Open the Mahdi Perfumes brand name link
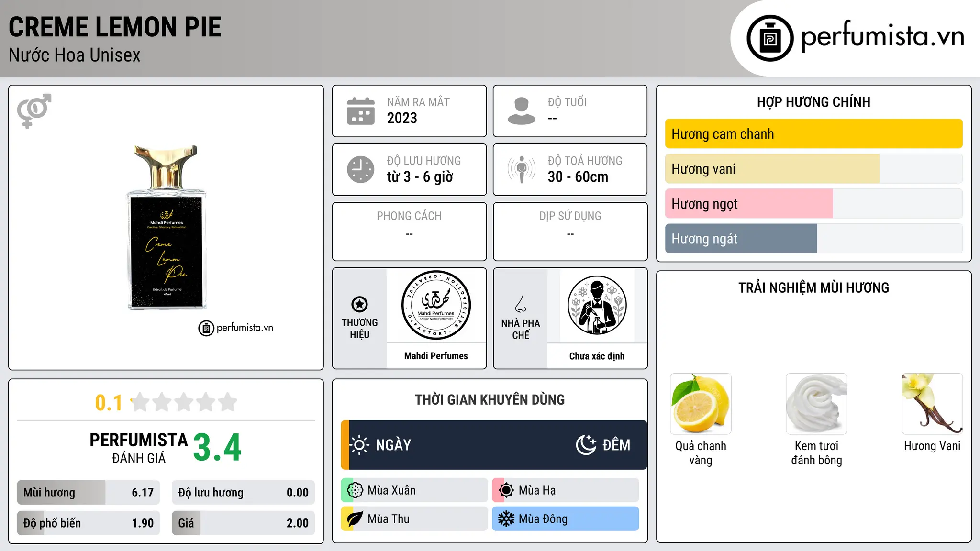The width and height of the screenshot is (980, 551). coord(436,356)
